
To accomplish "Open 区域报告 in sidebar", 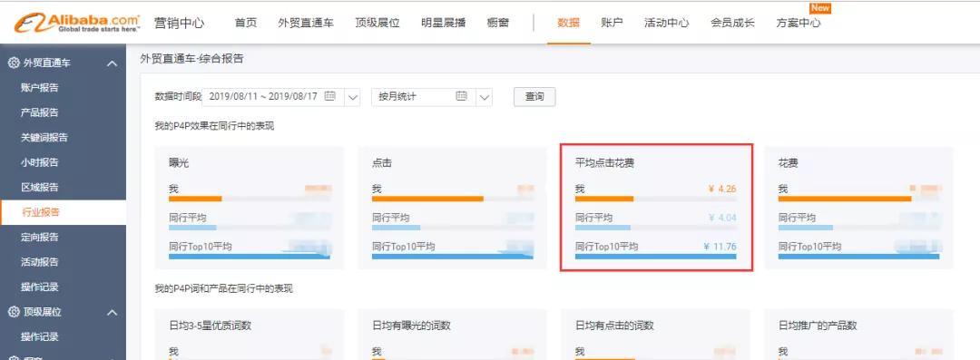I will click(39, 188).
